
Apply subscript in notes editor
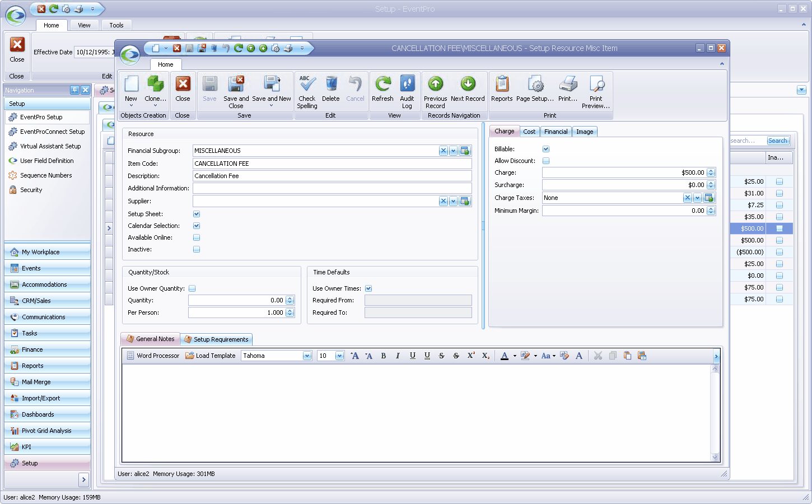coord(486,356)
